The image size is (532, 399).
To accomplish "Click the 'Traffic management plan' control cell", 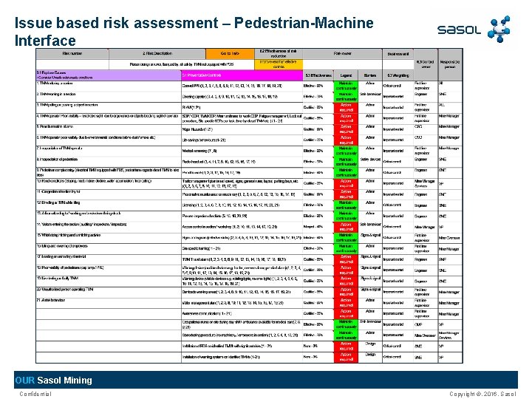I will click(x=242, y=183).
